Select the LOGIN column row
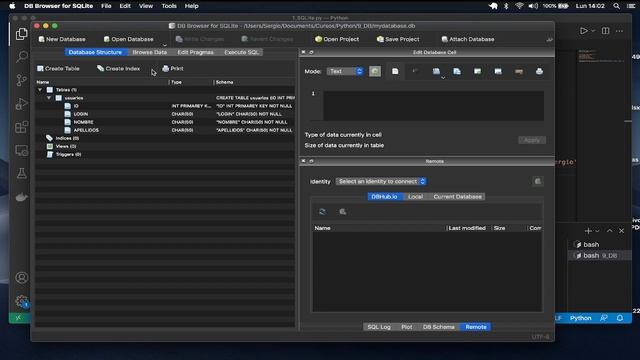The width and height of the screenshot is (640, 360). [165, 114]
